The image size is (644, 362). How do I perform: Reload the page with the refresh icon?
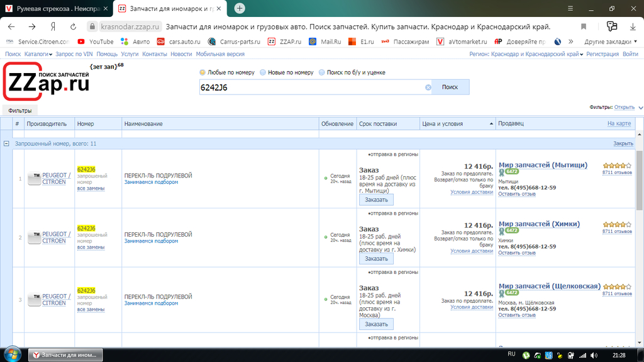73,26
